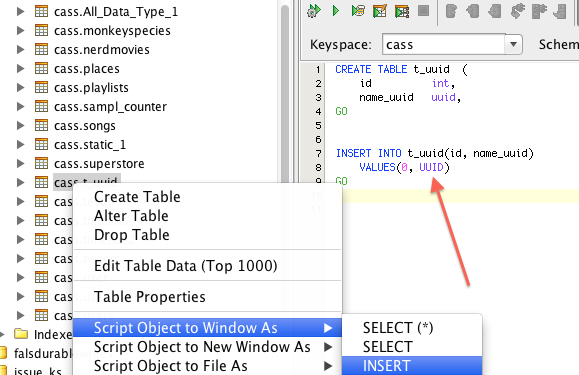Click the table icon beside cass.monkeyspecies
The width and height of the screenshot is (579, 375).
click(41, 30)
